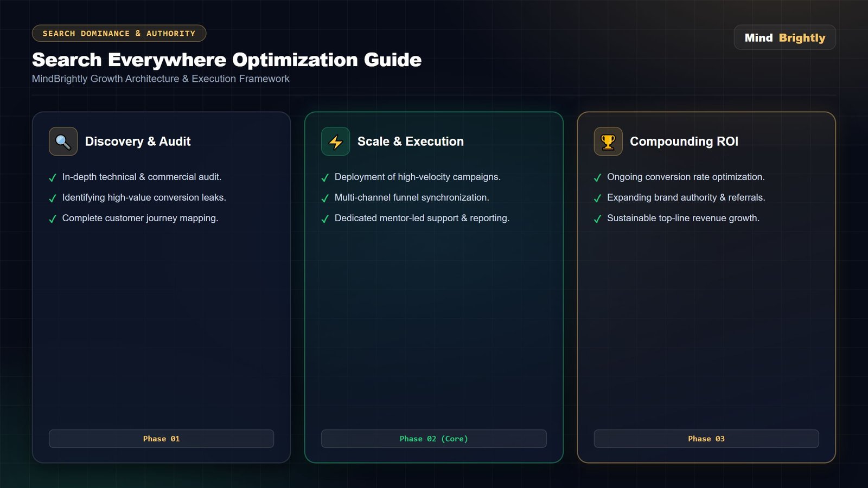
Task: Click checkmark beside Dedicated mentor-led support
Action: [x=325, y=219]
